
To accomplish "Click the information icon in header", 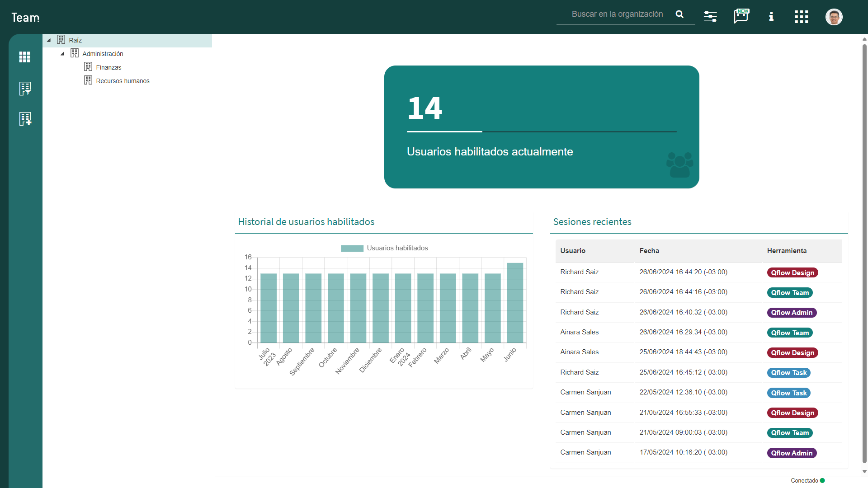I will (x=771, y=17).
